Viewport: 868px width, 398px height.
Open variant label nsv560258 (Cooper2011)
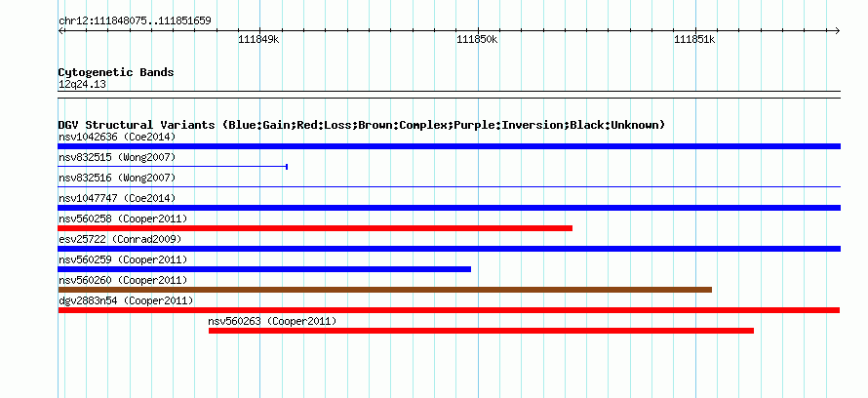click(123, 219)
